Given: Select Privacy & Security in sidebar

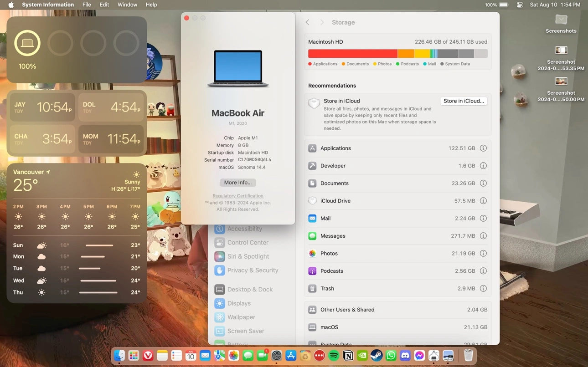Looking at the screenshot, I should coord(253,270).
